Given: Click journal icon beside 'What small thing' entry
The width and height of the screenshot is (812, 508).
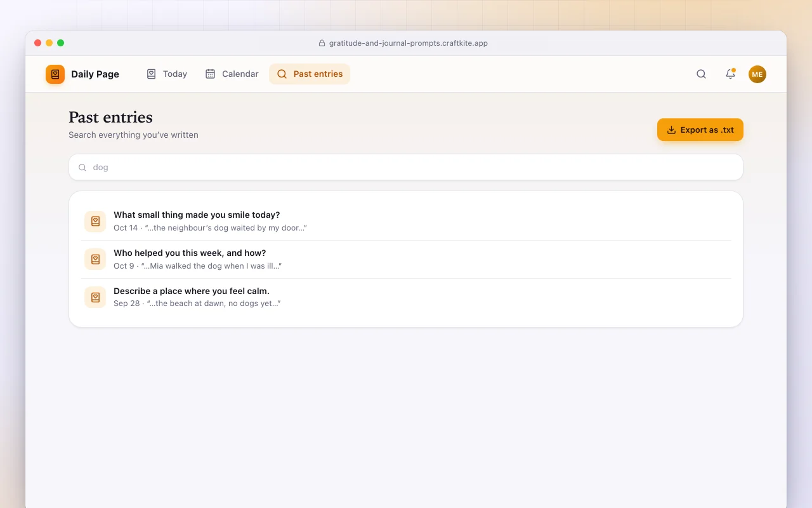Looking at the screenshot, I should (95, 222).
